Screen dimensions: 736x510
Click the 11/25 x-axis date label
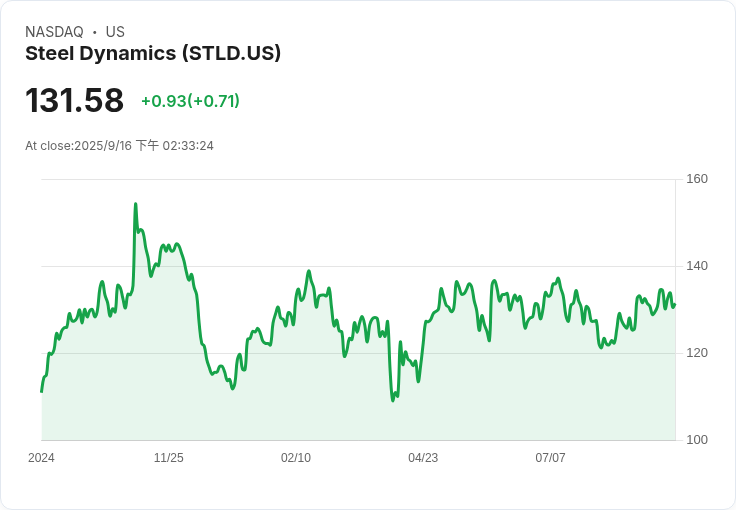(169, 458)
